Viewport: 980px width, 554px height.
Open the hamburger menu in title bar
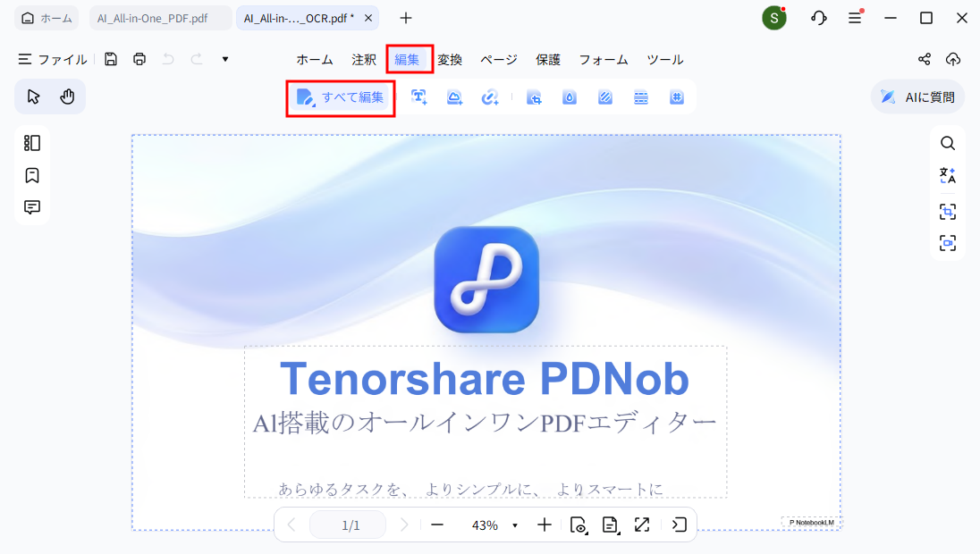point(855,18)
